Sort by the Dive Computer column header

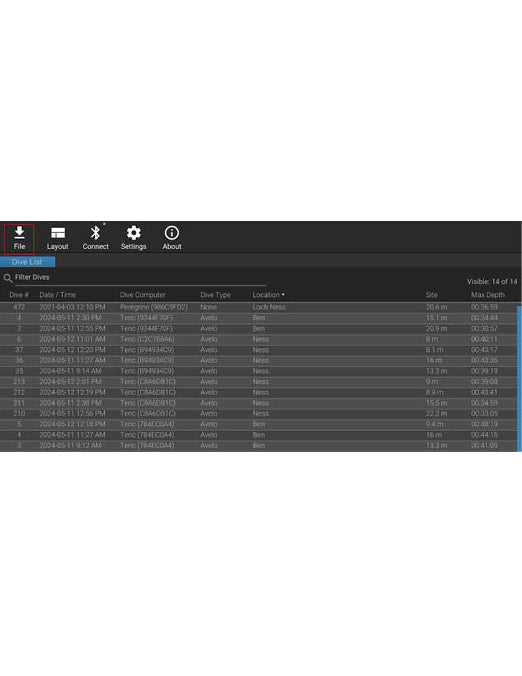click(x=143, y=295)
